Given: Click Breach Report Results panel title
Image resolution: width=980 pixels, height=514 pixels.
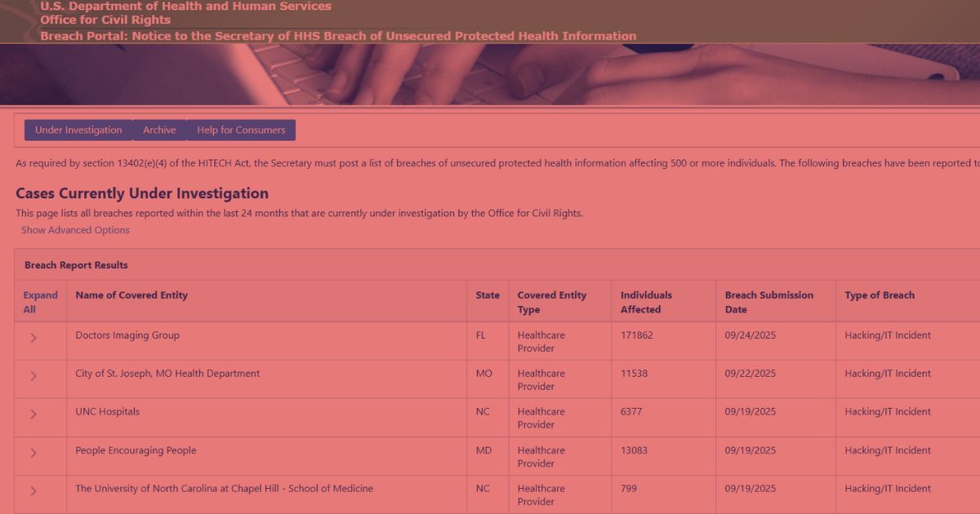Looking at the screenshot, I should 76,265.
